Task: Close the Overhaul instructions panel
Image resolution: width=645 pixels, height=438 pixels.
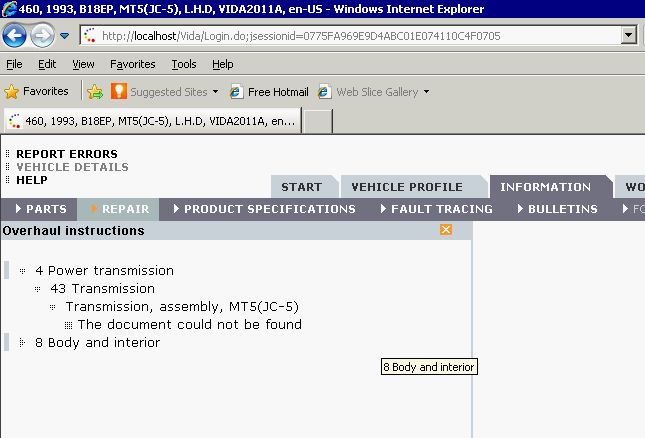Action: click(446, 229)
